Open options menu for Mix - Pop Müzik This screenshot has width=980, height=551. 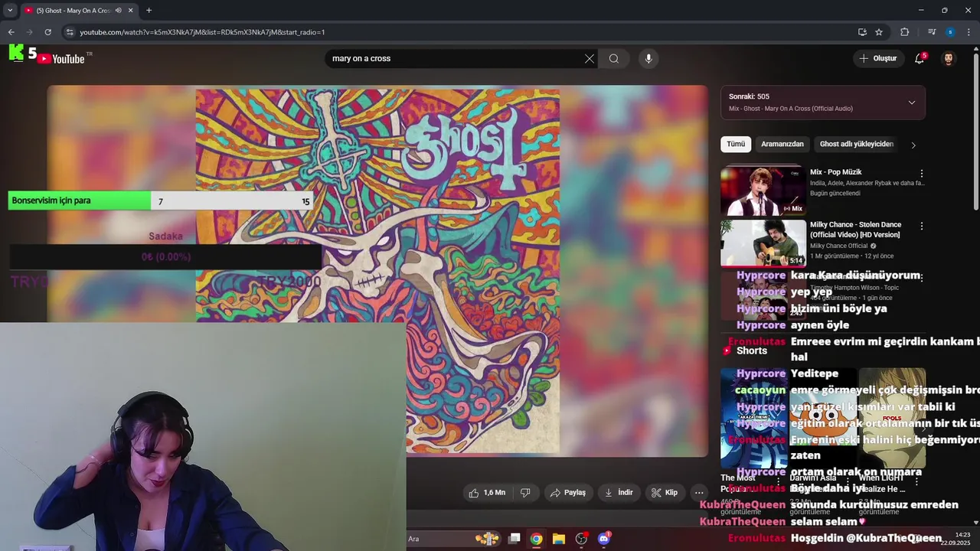(922, 174)
